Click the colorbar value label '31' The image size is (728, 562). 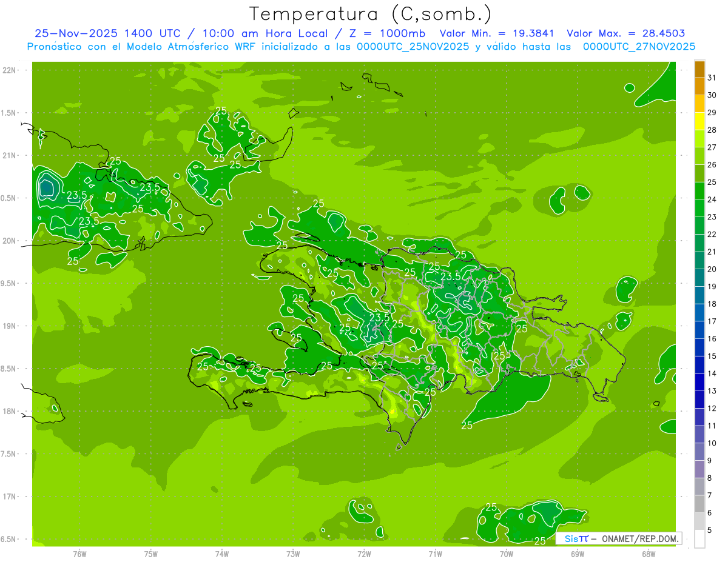pos(712,78)
